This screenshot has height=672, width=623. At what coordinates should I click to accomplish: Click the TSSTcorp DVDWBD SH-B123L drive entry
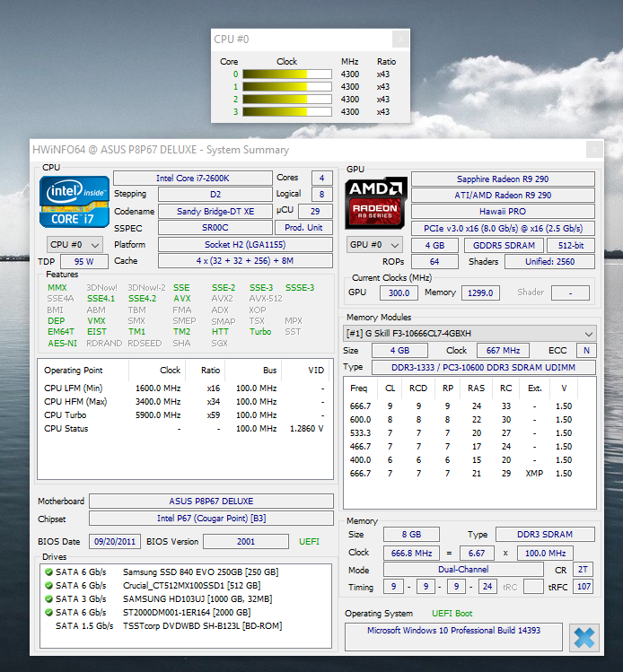pyautogui.click(x=169, y=625)
